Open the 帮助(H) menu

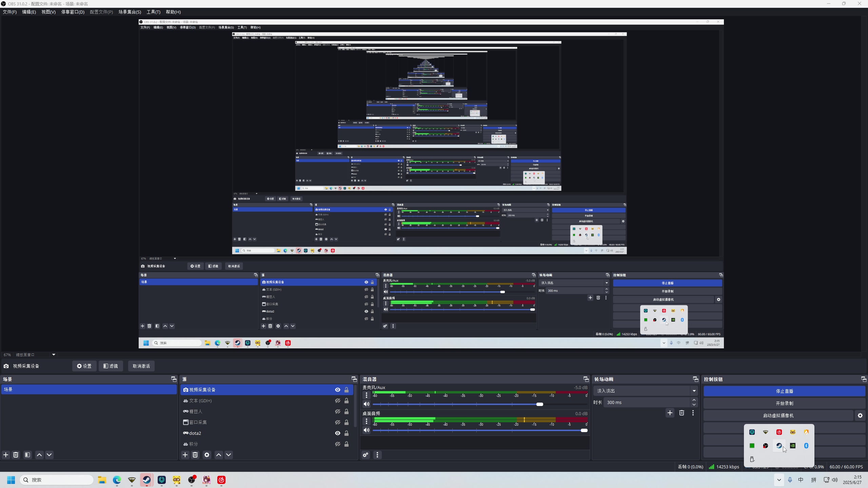click(173, 12)
